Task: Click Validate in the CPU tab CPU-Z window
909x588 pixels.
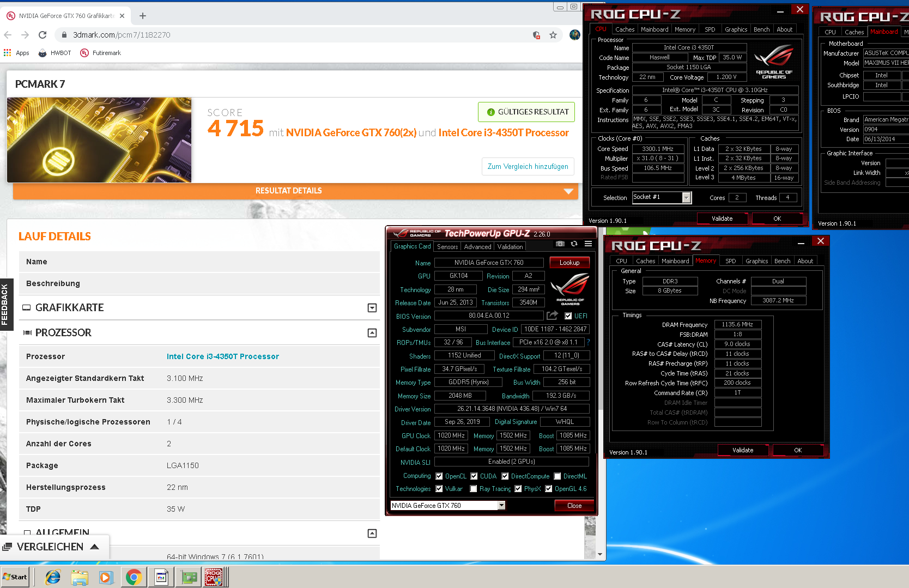Action: coord(722,219)
